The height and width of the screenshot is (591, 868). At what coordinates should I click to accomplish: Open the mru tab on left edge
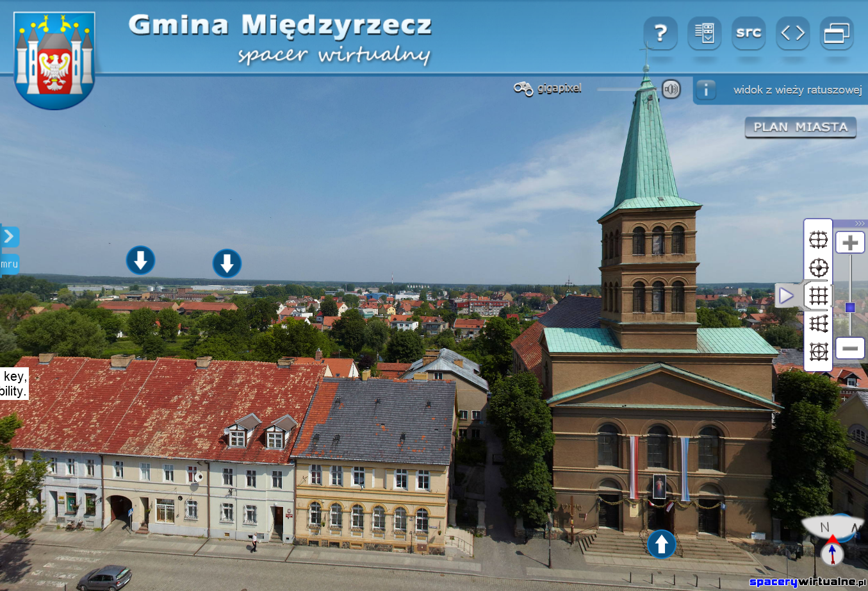(x=8, y=263)
